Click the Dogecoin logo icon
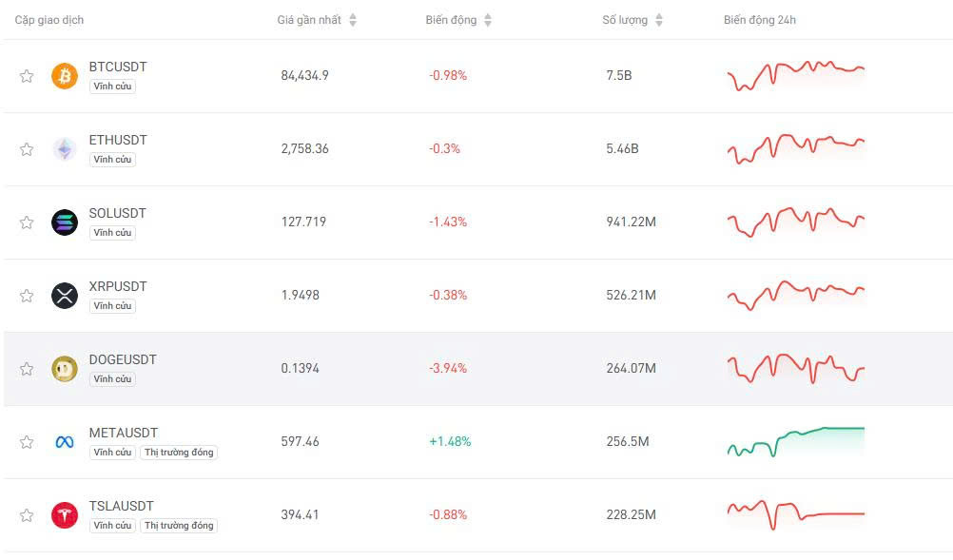The image size is (953, 560). [64, 368]
